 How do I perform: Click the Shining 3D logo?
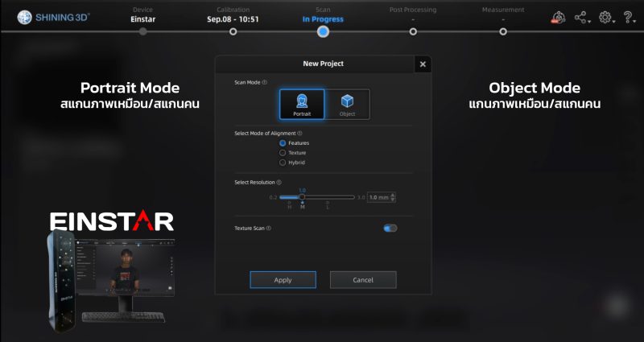click(x=53, y=17)
